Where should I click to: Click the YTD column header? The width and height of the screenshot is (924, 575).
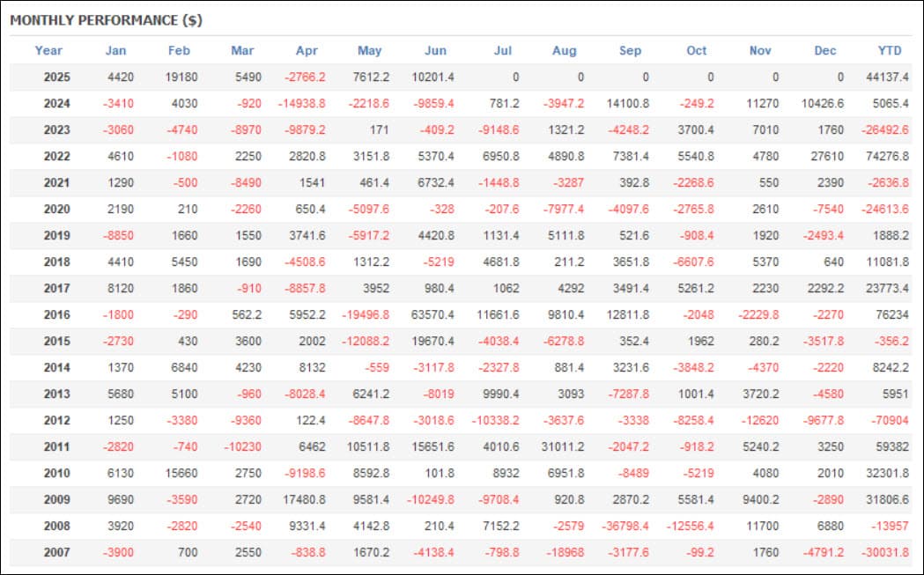[890, 51]
